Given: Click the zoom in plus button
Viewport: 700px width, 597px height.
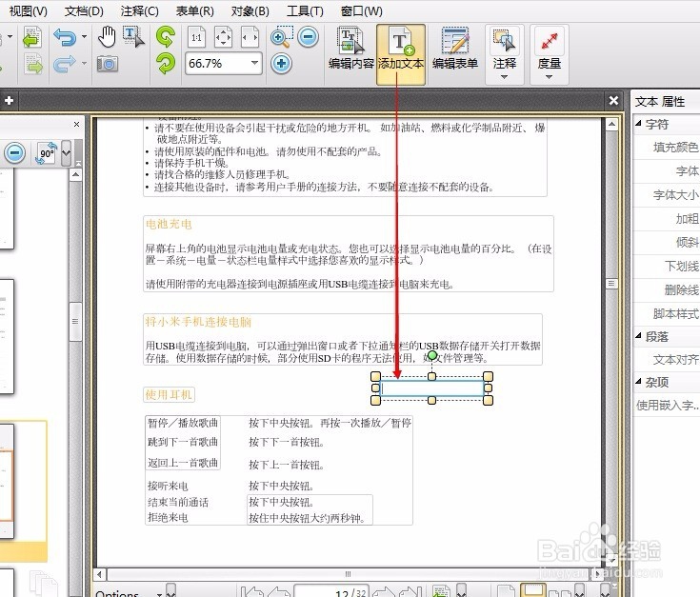Looking at the screenshot, I should (x=281, y=64).
